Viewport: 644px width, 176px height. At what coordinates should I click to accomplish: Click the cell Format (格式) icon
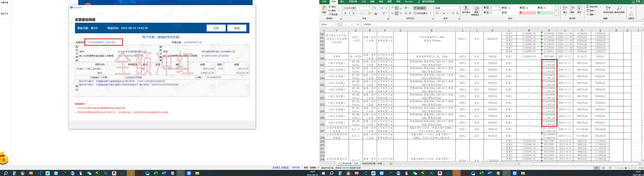click(580, 8)
